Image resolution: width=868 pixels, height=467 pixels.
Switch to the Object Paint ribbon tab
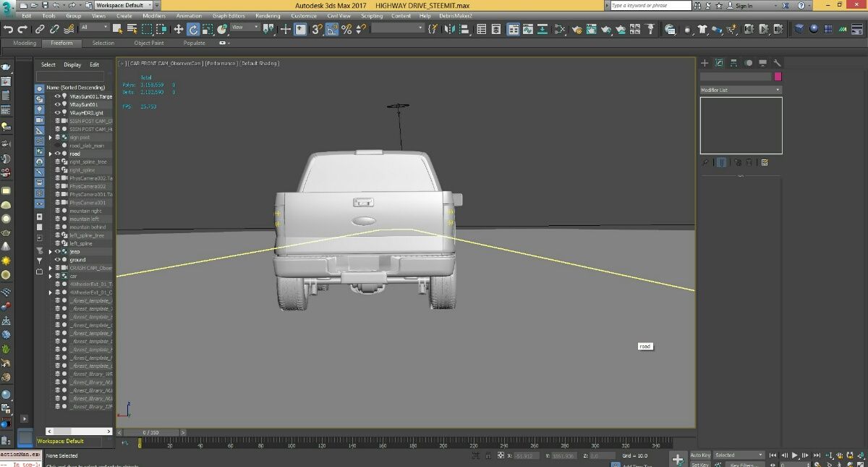pos(148,43)
